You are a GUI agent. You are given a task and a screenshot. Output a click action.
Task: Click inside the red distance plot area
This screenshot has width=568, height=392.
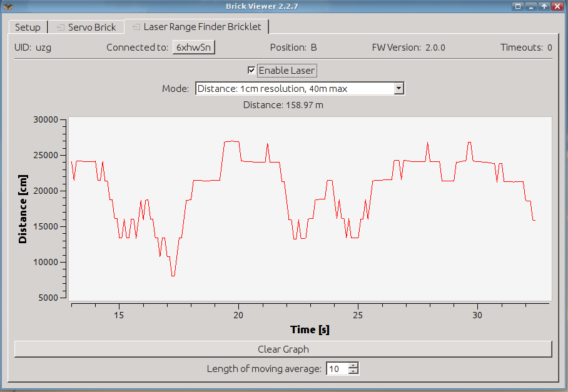coord(310,209)
